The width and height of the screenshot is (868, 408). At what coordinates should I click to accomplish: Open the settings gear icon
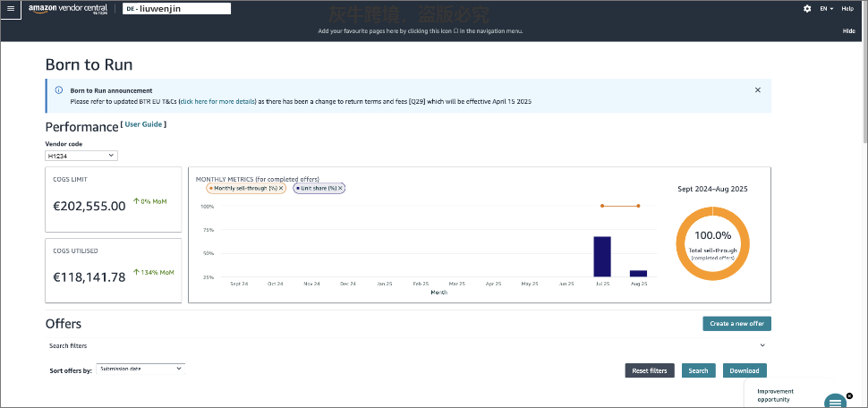(807, 8)
